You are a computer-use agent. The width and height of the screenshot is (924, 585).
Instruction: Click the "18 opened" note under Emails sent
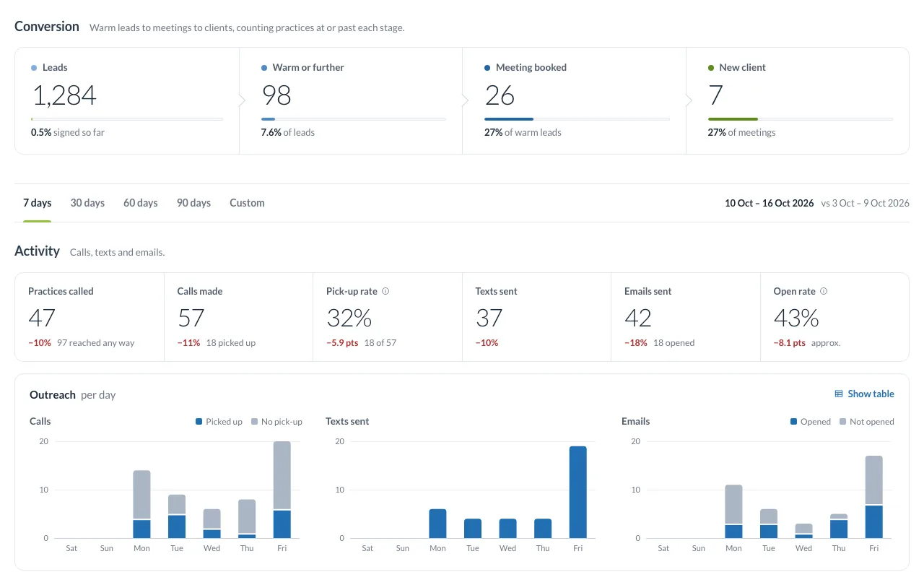click(674, 343)
